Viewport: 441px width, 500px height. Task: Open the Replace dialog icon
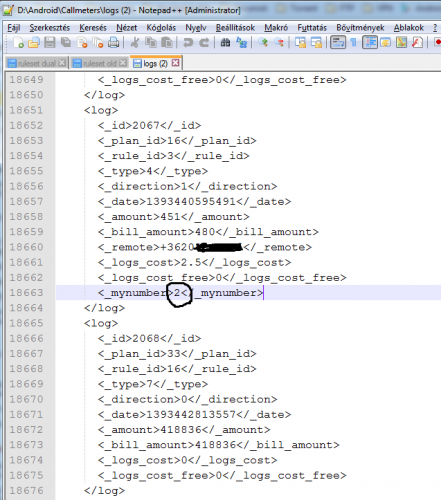[x=241, y=42]
